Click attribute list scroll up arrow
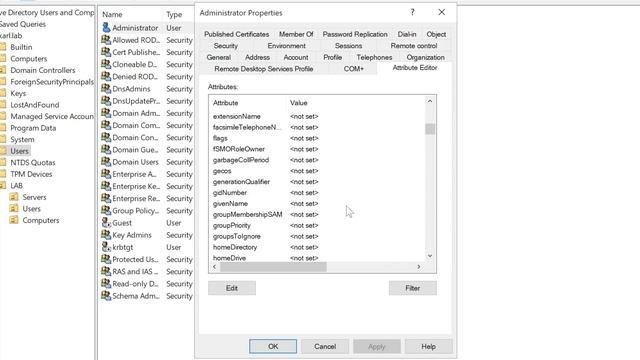The width and height of the screenshot is (640, 360). [x=430, y=101]
